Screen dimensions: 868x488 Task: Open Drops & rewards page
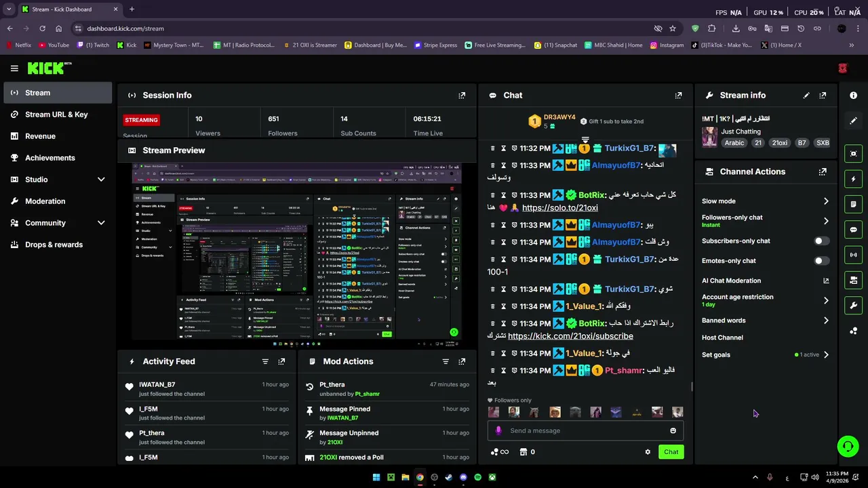tap(58, 245)
